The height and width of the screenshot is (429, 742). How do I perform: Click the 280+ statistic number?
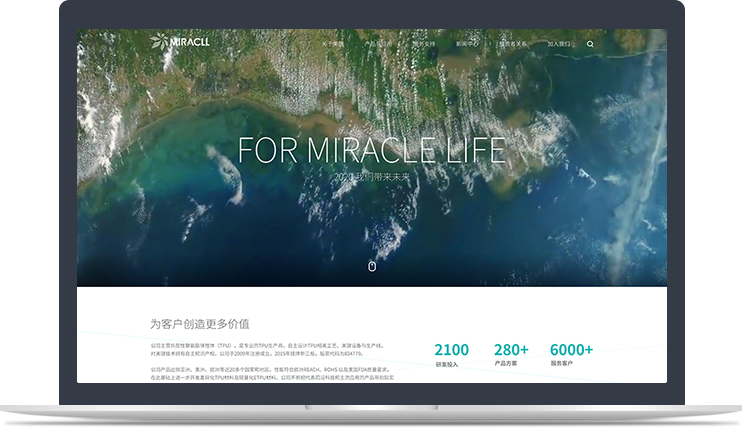pos(511,350)
